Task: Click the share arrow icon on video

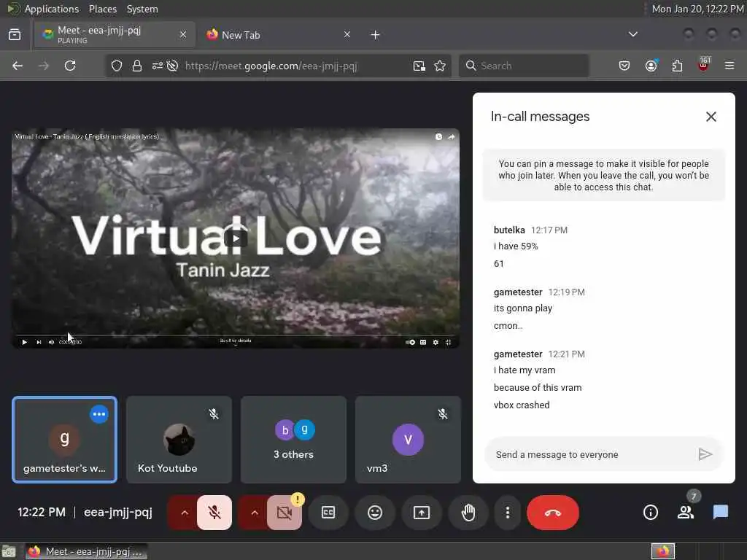Action: pos(451,136)
